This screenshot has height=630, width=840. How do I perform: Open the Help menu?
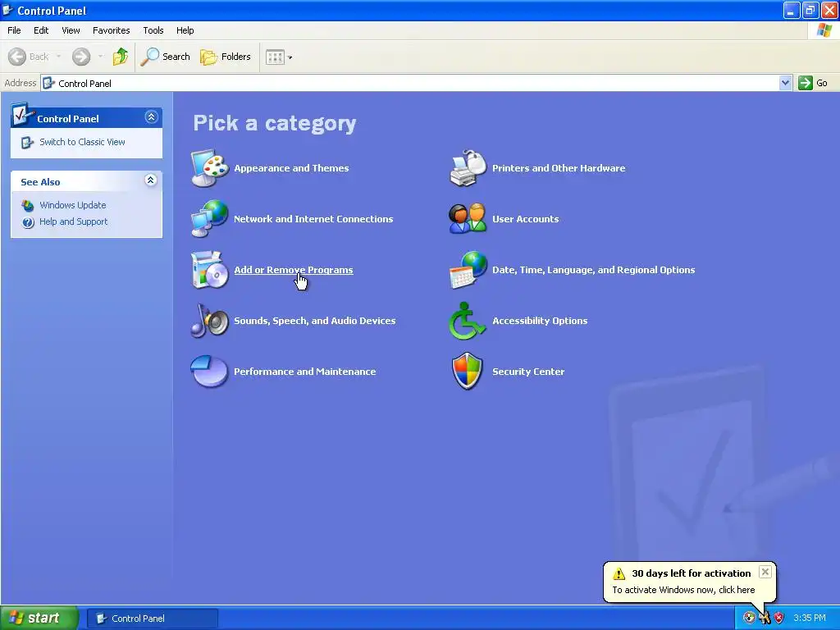pyautogui.click(x=185, y=30)
